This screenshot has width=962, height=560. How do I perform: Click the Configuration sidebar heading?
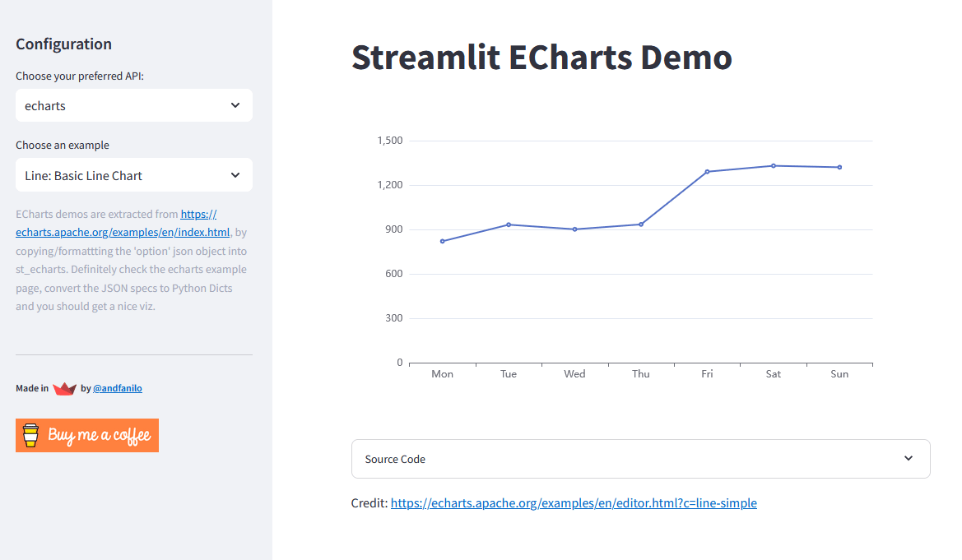click(64, 44)
